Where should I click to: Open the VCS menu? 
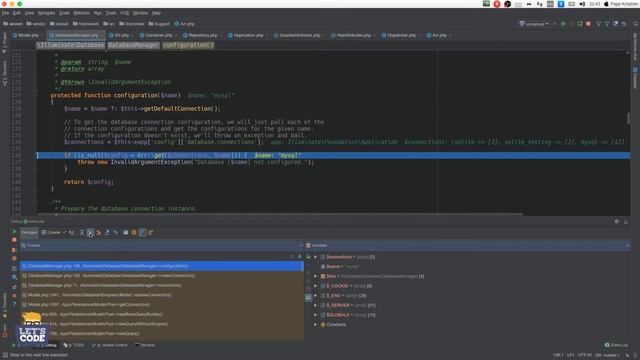point(124,13)
